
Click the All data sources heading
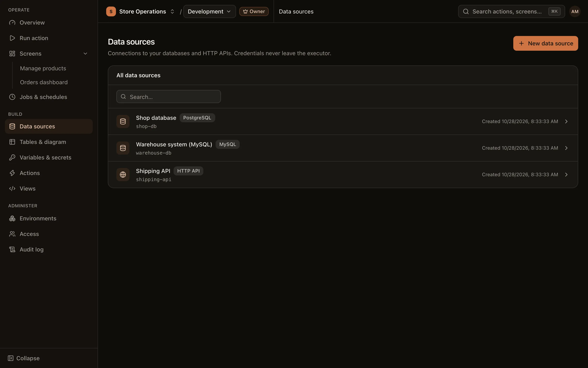(138, 75)
